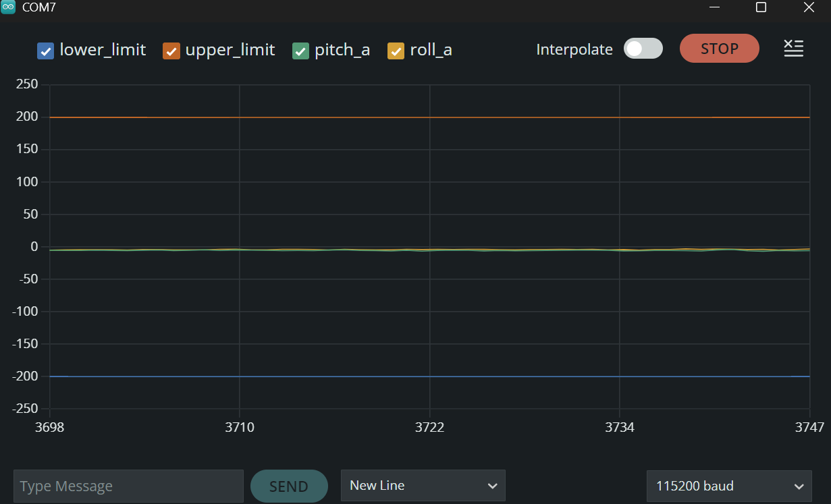Uncheck the lower_limit series checkbox
This screenshot has width=831, height=504.
tap(45, 51)
